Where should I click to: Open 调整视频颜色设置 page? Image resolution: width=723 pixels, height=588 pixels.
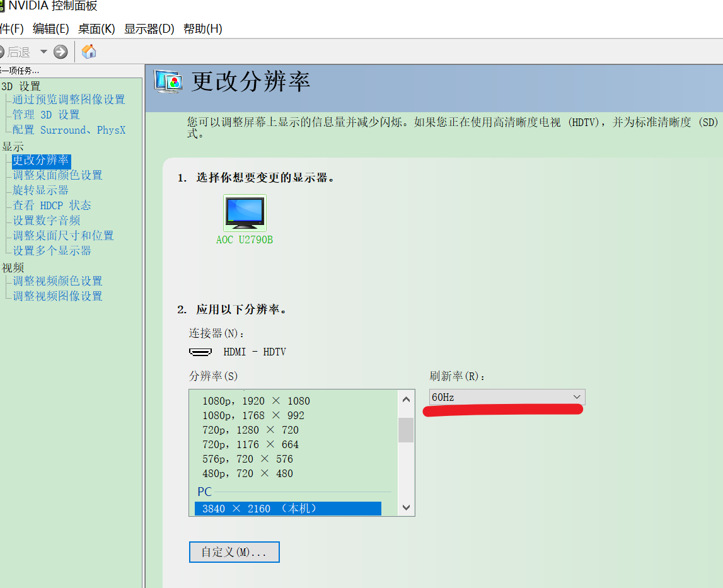[57, 281]
